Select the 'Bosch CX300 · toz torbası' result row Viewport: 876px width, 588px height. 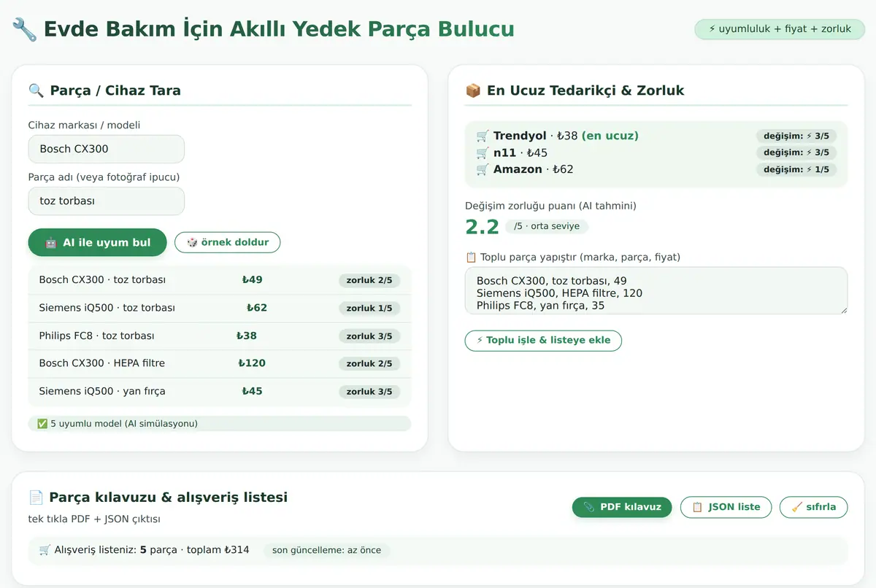click(x=220, y=280)
